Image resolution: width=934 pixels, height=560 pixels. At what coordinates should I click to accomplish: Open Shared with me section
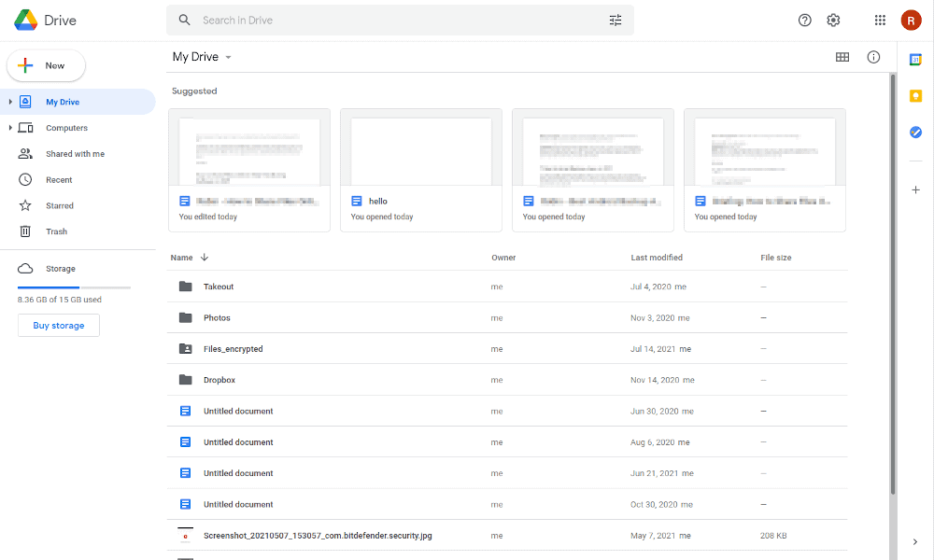[x=78, y=154]
